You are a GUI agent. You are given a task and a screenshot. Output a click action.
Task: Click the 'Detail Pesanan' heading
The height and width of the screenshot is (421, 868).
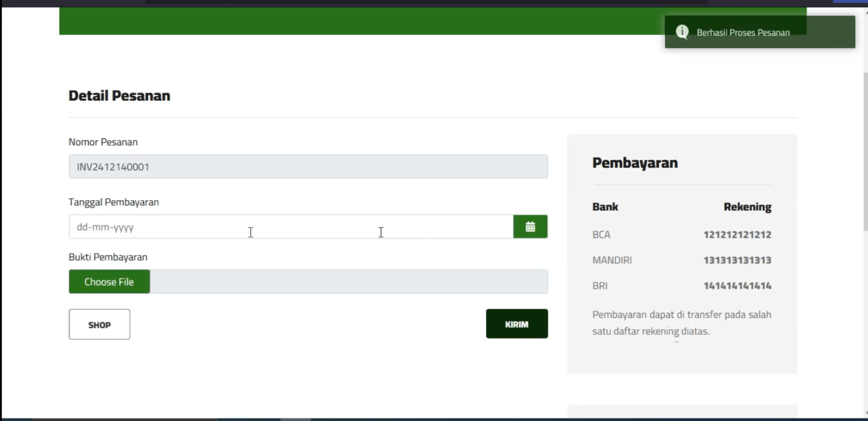click(x=119, y=96)
